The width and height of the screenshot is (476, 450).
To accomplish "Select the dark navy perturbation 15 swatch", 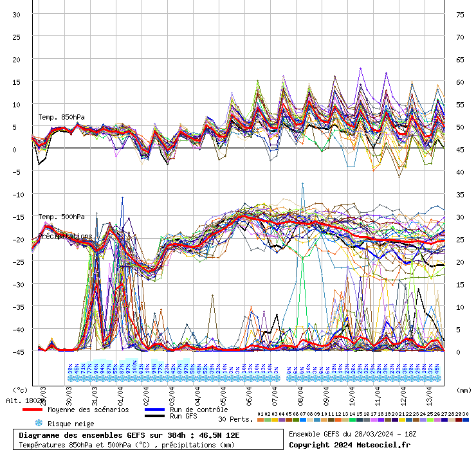I will click(360, 420).
